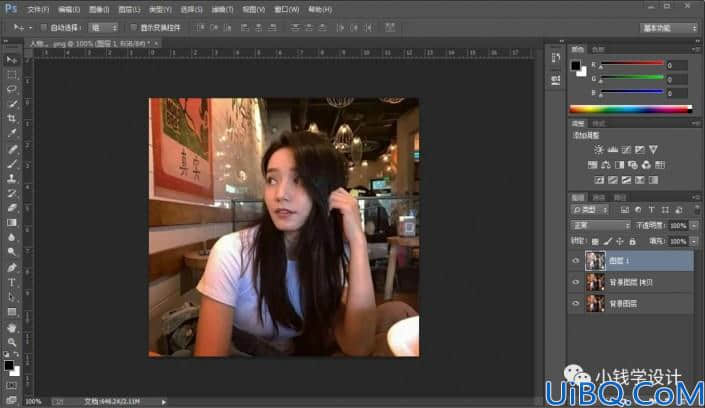Select the History Brush tool

[12, 193]
